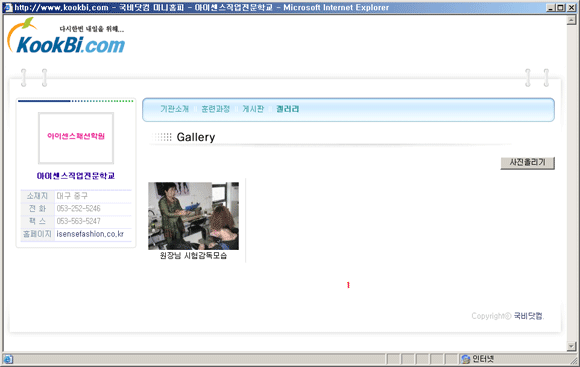580x367 pixels.
Task: Click the 인터넷 zone globe icon
Action: tap(465, 359)
